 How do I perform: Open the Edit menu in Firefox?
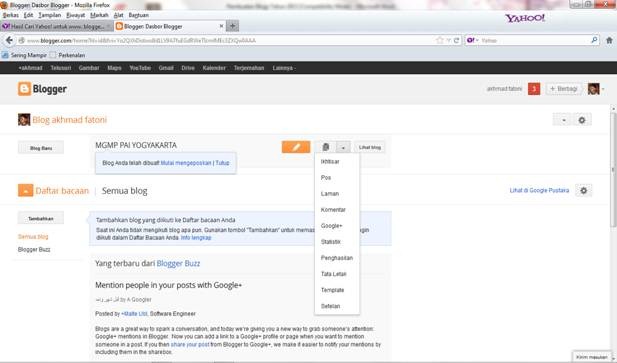28,15
